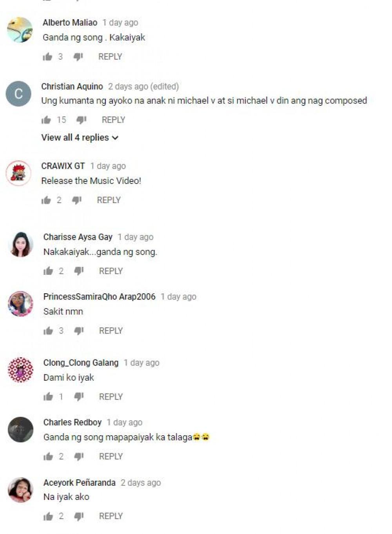The width and height of the screenshot is (392, 534).
Task: Dislike Aceyork Peñaranda's comment
Action: tap(79, 516)
